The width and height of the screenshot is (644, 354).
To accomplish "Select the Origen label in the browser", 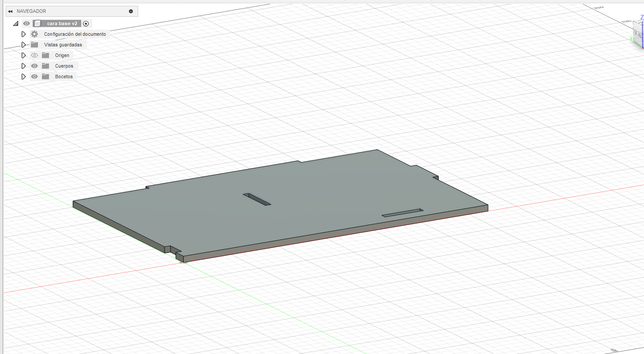I will click(x=62, y=55).
